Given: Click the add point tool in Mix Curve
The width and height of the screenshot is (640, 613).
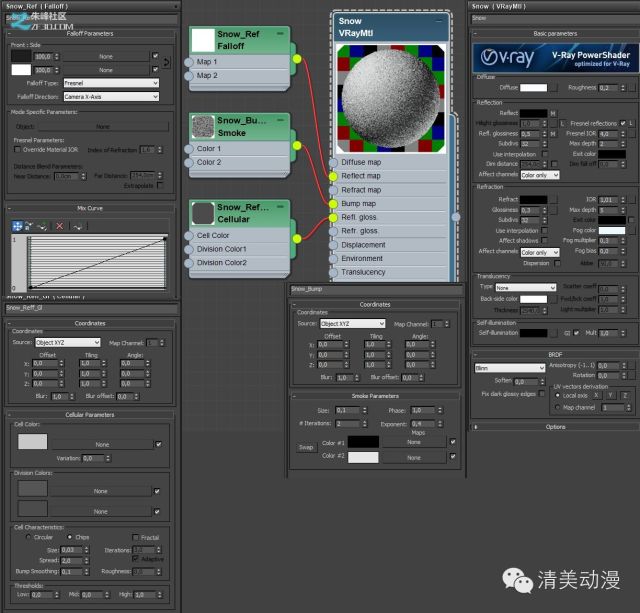Looking at the screenshot, I should pos(42,226).
